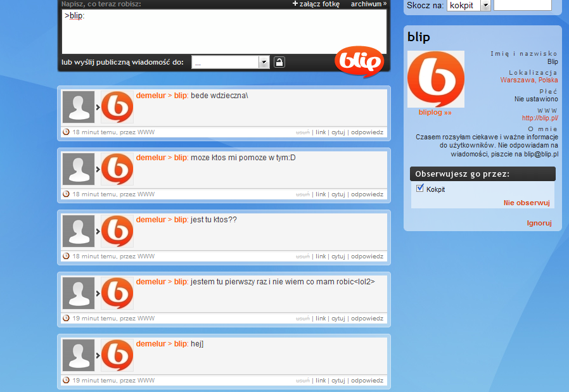Click clock icon on 'hej]' message
Image resolution: width=569 pixels, height=392 pixels.
(x=66, y=380)
